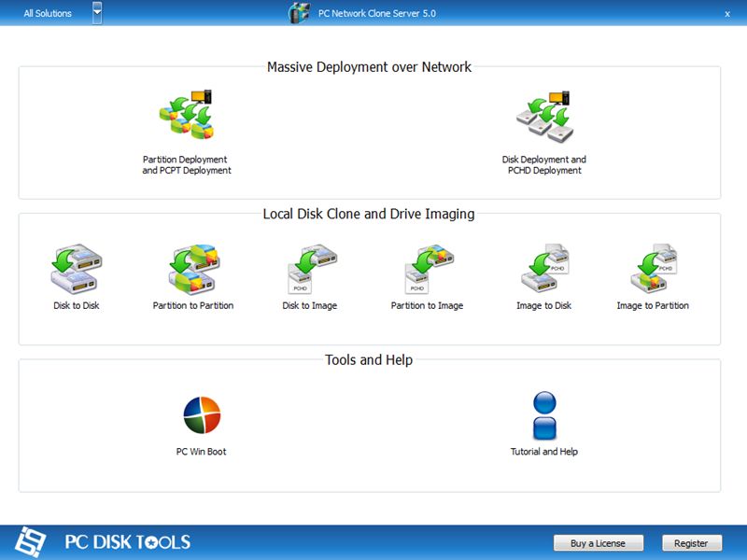Click the 'Massive Deployment over Network' heading
This screenshot has width=747, height=560.
tap(369, 67)
